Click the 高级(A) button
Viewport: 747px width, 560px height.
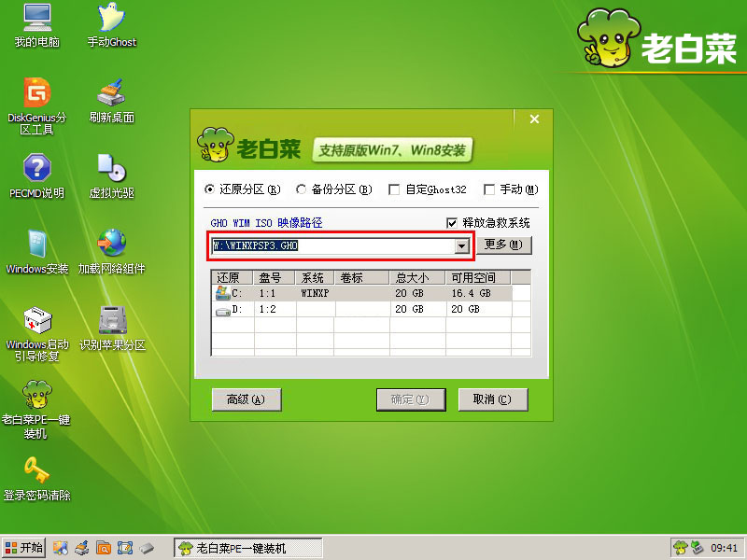(247, 399)
